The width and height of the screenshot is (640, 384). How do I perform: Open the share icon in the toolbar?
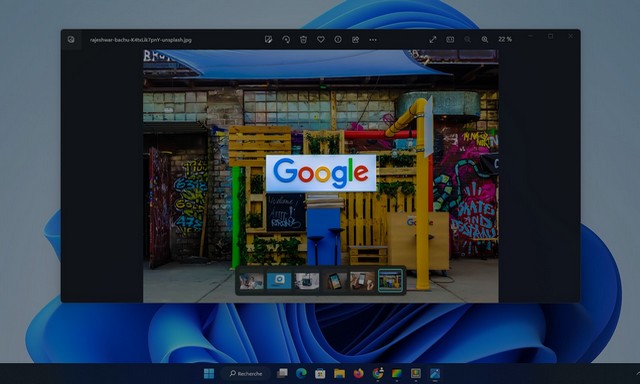[x=356, y=40]
